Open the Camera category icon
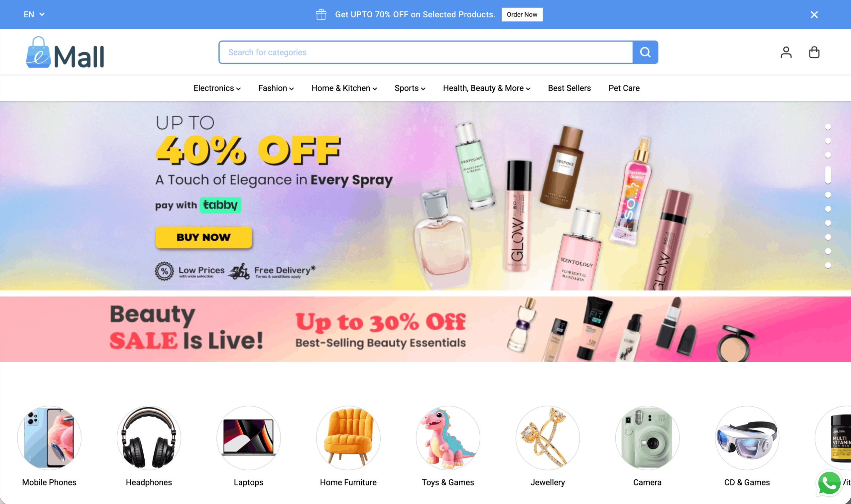The image size is (851, 504). pyautogui.click(x=647, y=438)
